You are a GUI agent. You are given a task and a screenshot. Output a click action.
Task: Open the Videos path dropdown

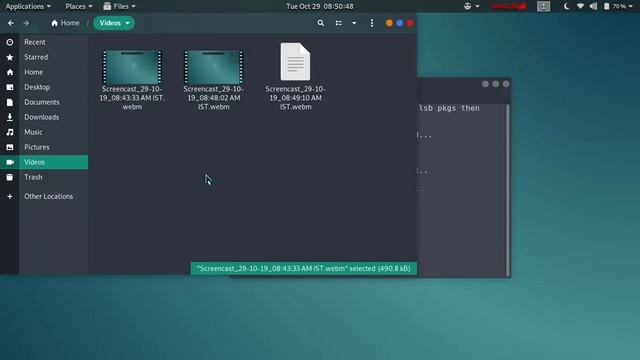pos(114,23)
